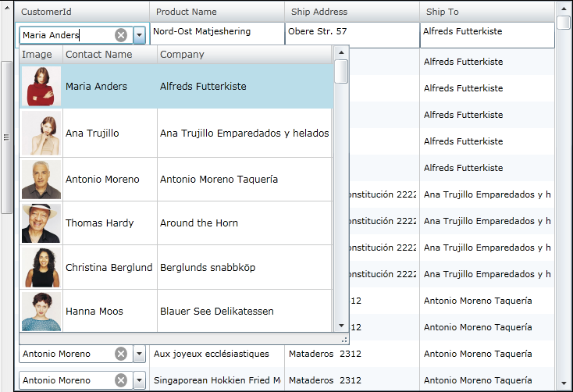The image size is (573, 392).
Task: Clear the bottom Antonio Moreno combo box
Action: click(121, 381)
